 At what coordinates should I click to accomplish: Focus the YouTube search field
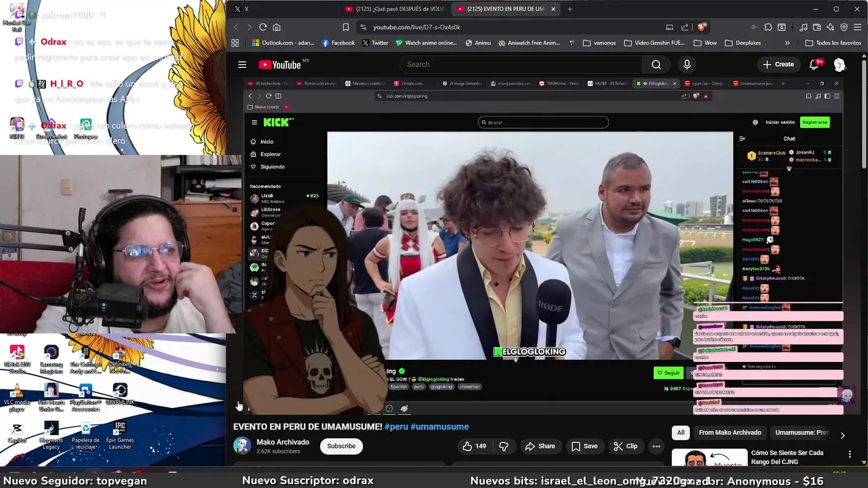click(x=520, y=64)
